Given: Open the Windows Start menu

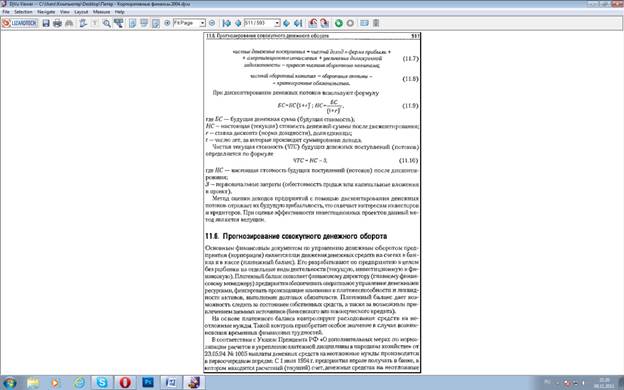Looking at the screenshot, I should [x=10, y=383].
